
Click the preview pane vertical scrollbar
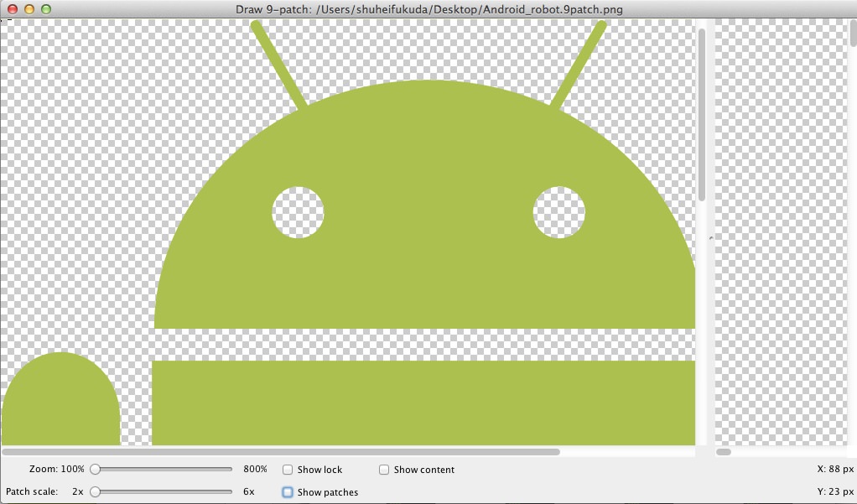[x=853, y=33]
